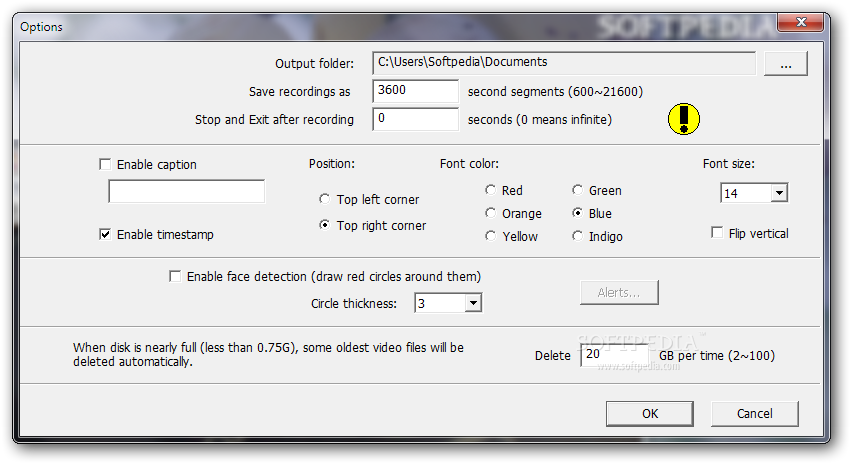The width and height of the screenshot is (851, 464).
Task: Click the disabled Alerts... button
Action: pos(619,293)
